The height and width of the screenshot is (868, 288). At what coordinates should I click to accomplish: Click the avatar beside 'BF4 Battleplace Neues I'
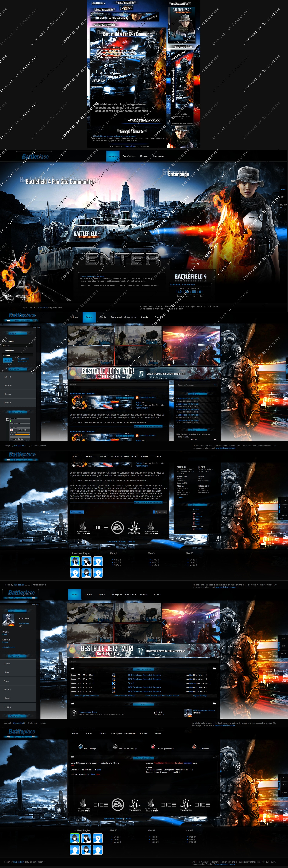coord(188,713)
